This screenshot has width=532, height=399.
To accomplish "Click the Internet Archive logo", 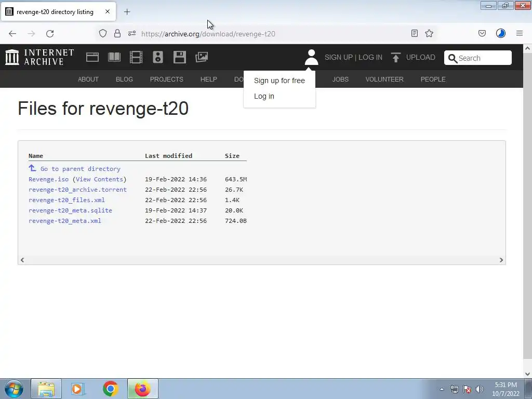I will click(39, 57).
